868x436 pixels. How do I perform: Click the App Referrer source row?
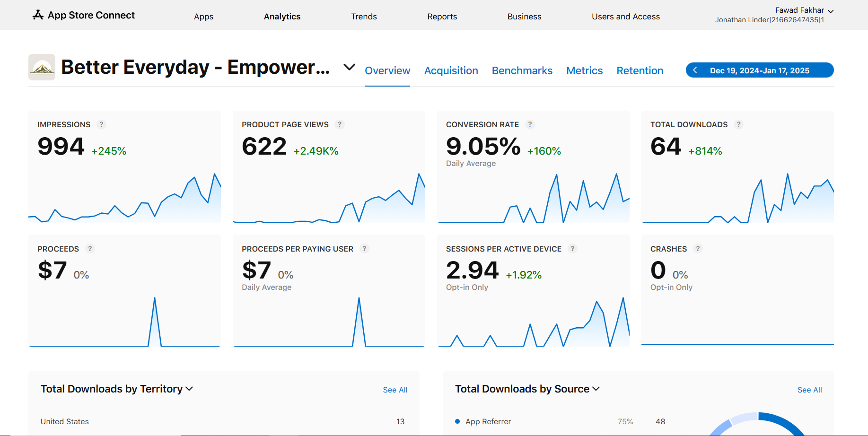pyautogui.click(x=560, y=421)
